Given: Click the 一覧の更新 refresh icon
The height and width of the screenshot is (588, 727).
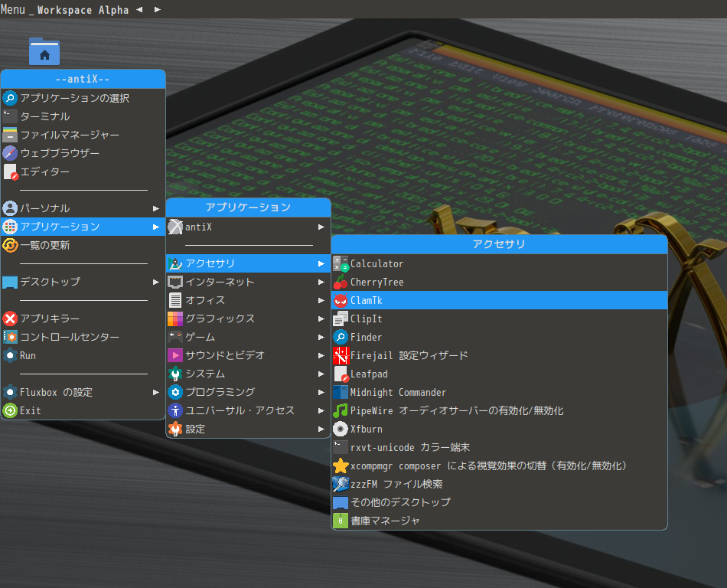Looking at the screenshot, I should pos(10,245).
